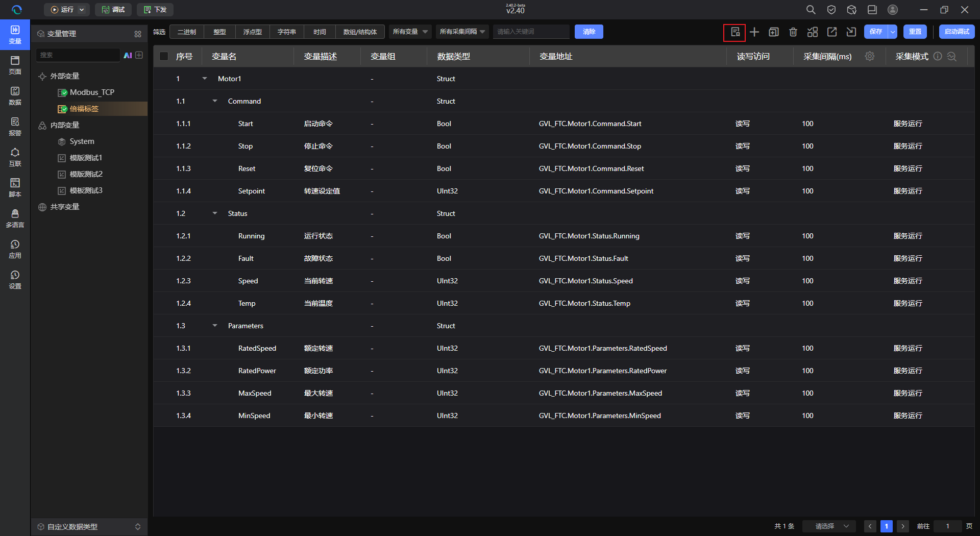Select 倍福标签 in the variable tree

coord(84,109)
